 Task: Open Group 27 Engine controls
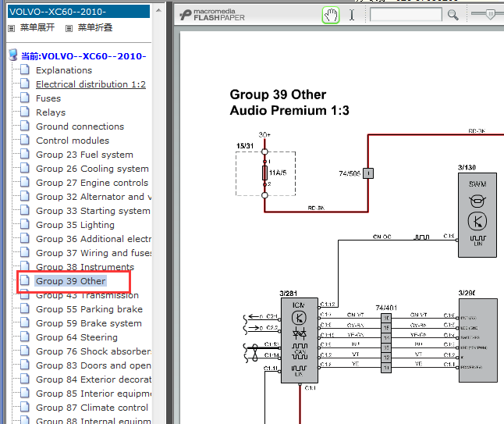(92, 183)
